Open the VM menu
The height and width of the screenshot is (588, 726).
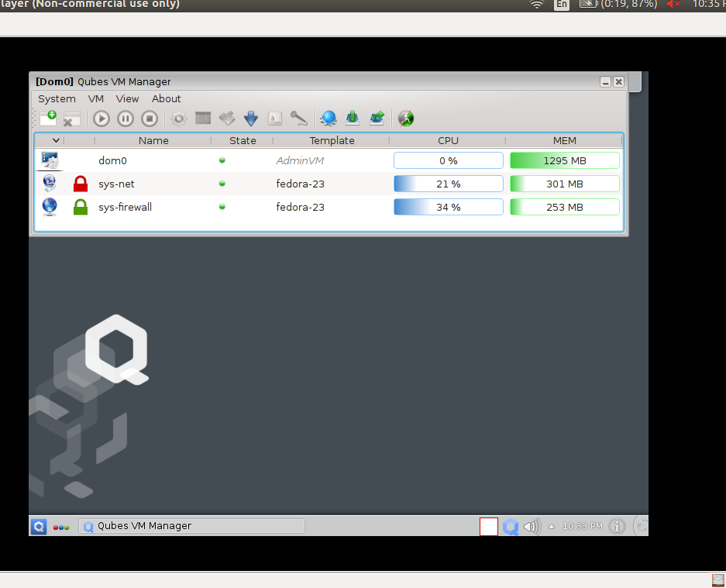point(95,98)
